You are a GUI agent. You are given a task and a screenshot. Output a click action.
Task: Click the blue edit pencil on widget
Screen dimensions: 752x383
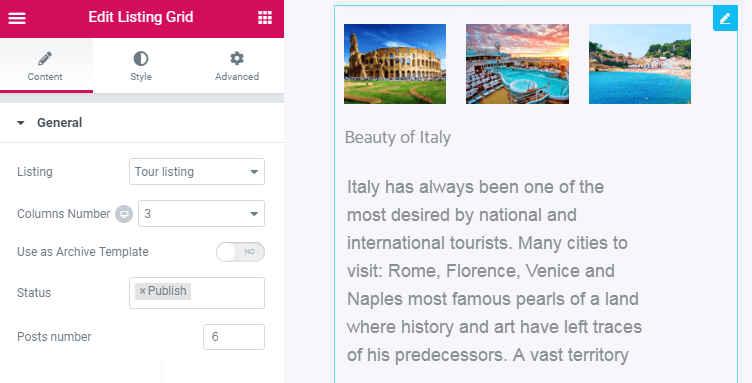[725, 19]
